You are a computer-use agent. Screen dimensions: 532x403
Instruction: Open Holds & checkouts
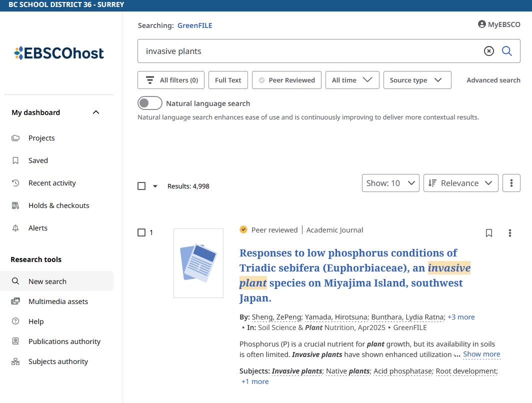point(58,205)
